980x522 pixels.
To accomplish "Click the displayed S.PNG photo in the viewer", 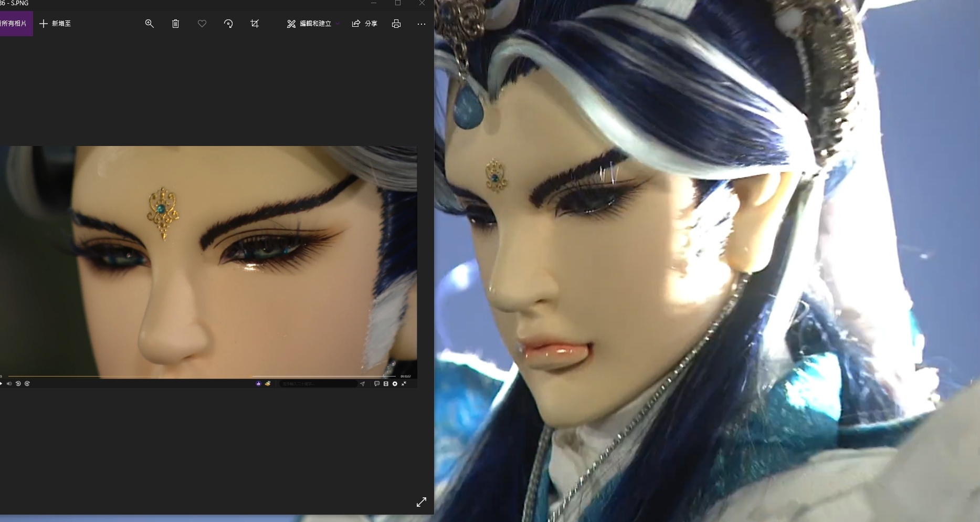I will [208, 267].
